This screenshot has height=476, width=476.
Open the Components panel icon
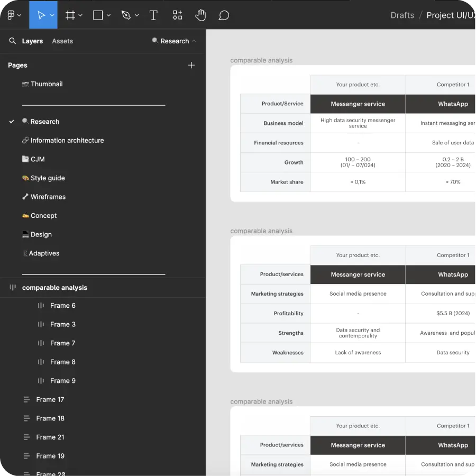pos(177,15)
